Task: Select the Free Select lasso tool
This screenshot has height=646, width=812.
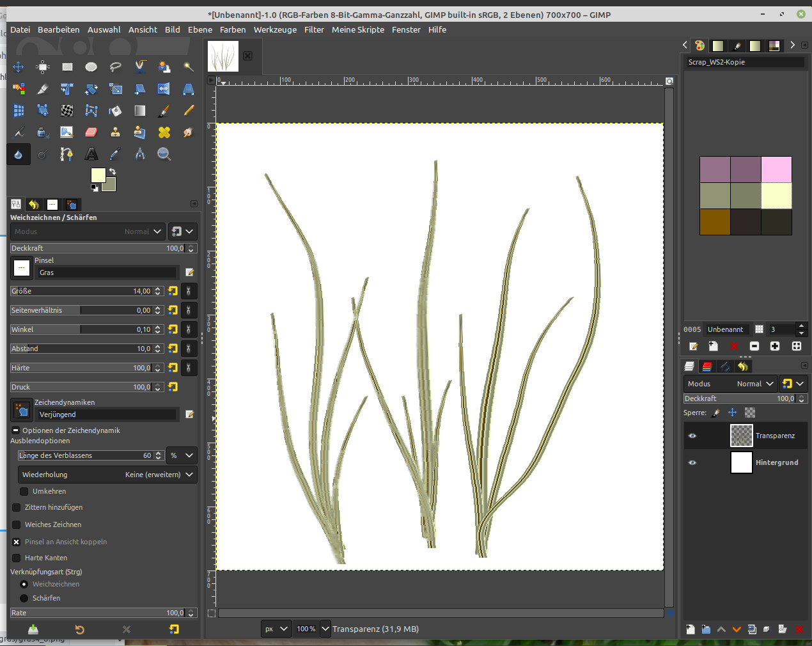Action: click(x=116, y=67)
